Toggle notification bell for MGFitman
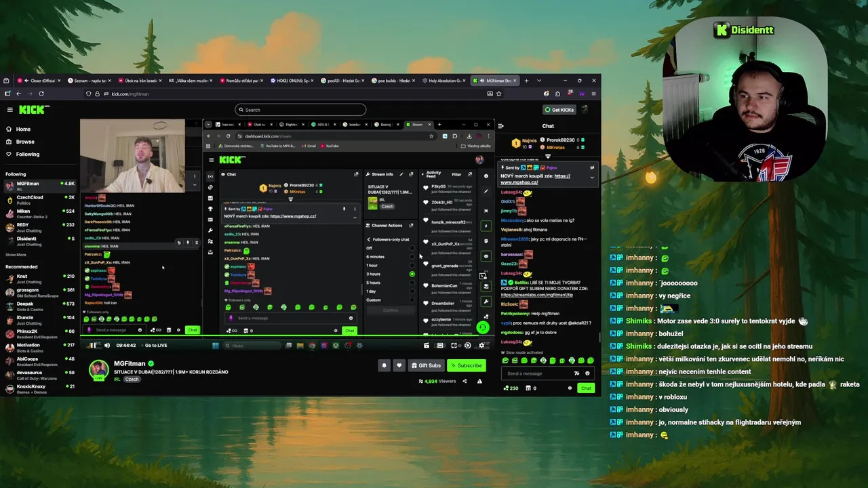The image size is (868, 488). [x=384, y=365]
